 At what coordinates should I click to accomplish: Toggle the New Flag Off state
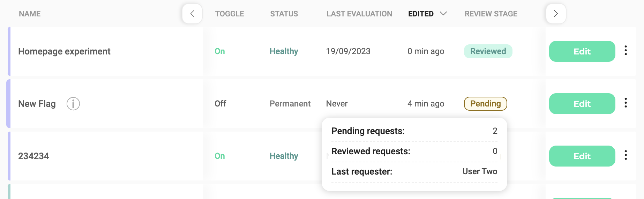(220, 104)
